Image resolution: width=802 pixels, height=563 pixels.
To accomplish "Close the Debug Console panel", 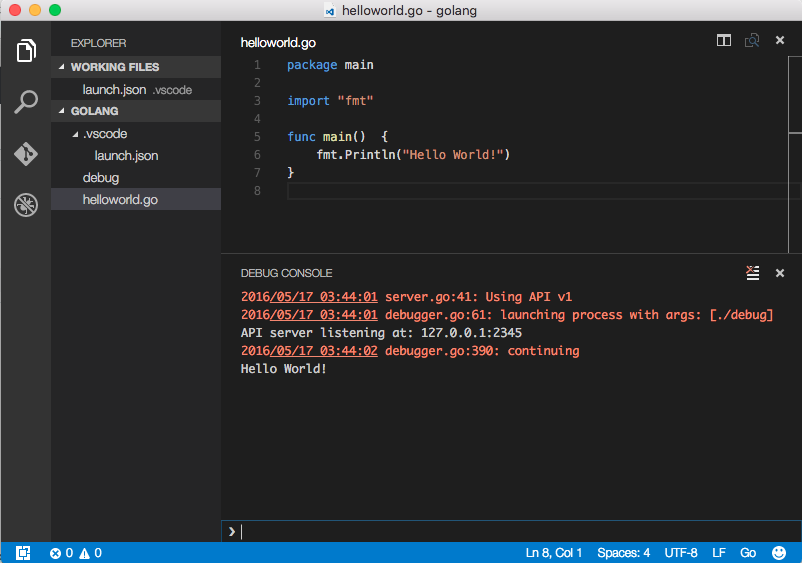I will coord(780,273).
